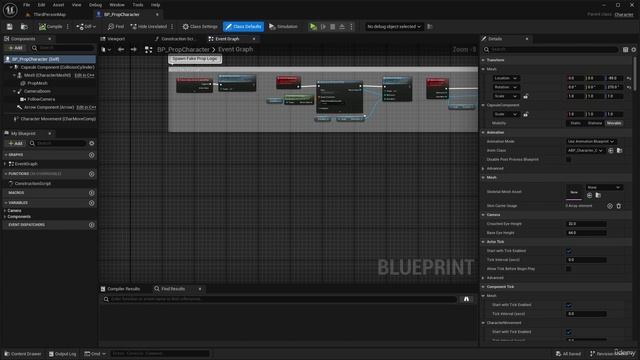Add a new graph with plus icon
The image size is (640, 360).
[x=91, y=155]
